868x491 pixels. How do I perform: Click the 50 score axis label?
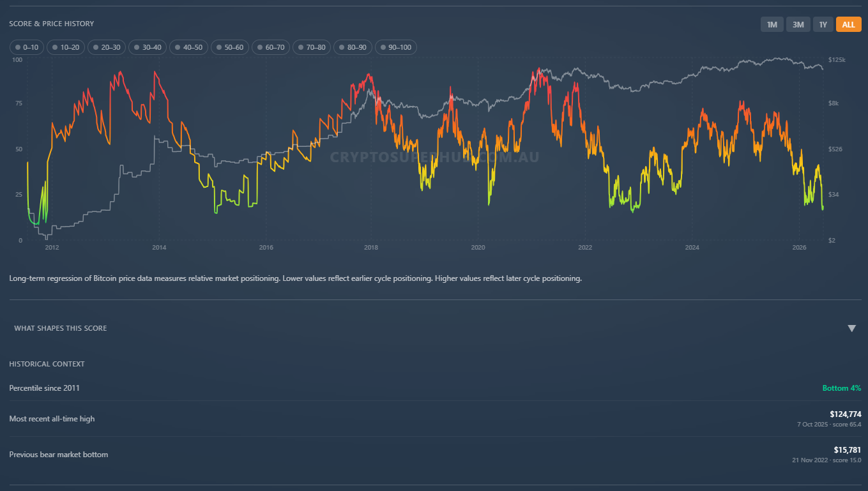click(19, 149)
